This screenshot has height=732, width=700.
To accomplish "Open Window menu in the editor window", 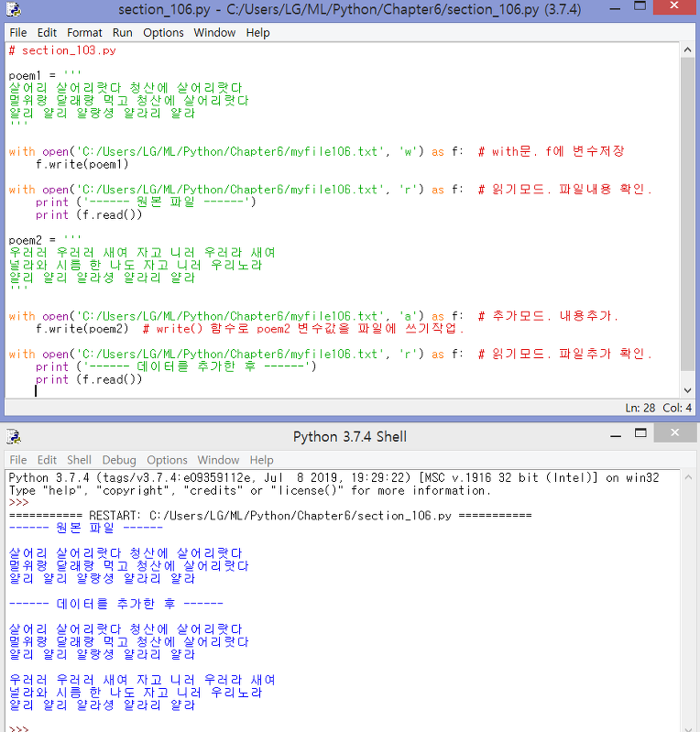I will click(214, 33).
